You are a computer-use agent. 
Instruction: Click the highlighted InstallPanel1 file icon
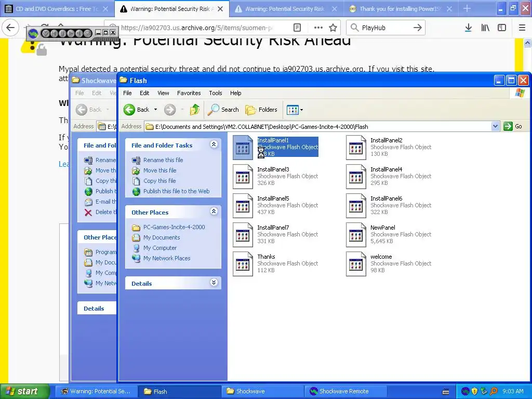click(x=243, y=148)
